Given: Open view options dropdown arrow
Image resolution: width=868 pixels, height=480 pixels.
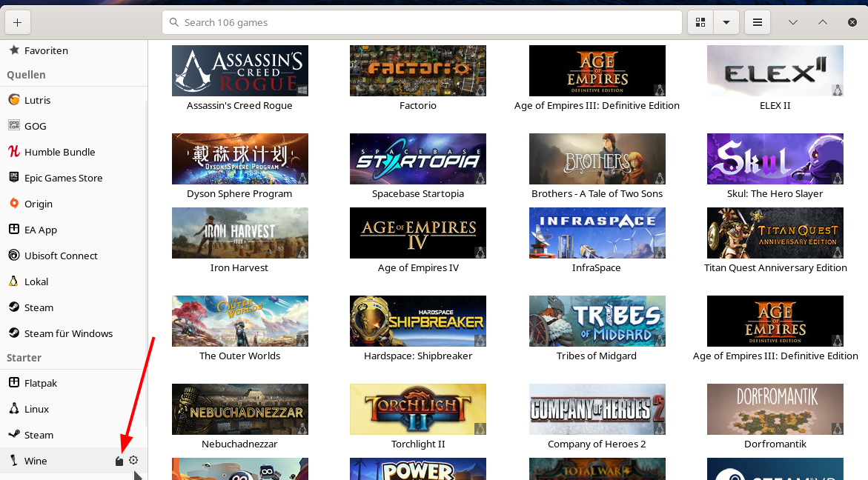Looking at the screenshot, I should point(726,22).
